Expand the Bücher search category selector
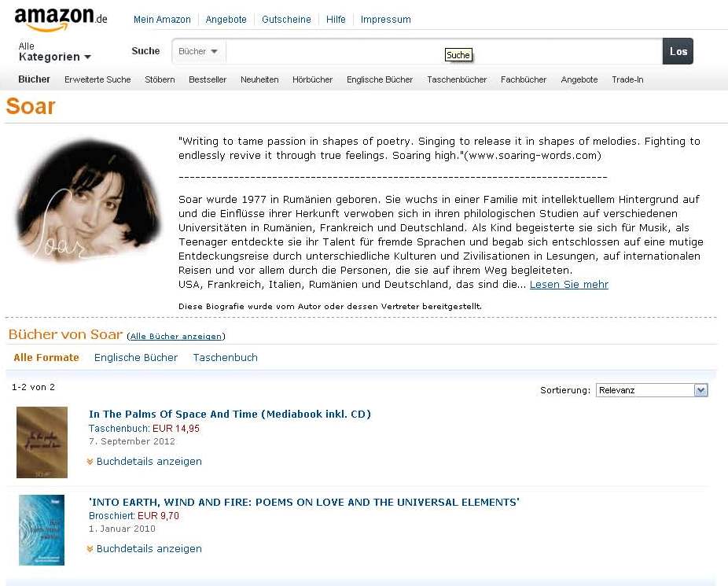This screenshot has height=586, width=728. coord(199,52)
